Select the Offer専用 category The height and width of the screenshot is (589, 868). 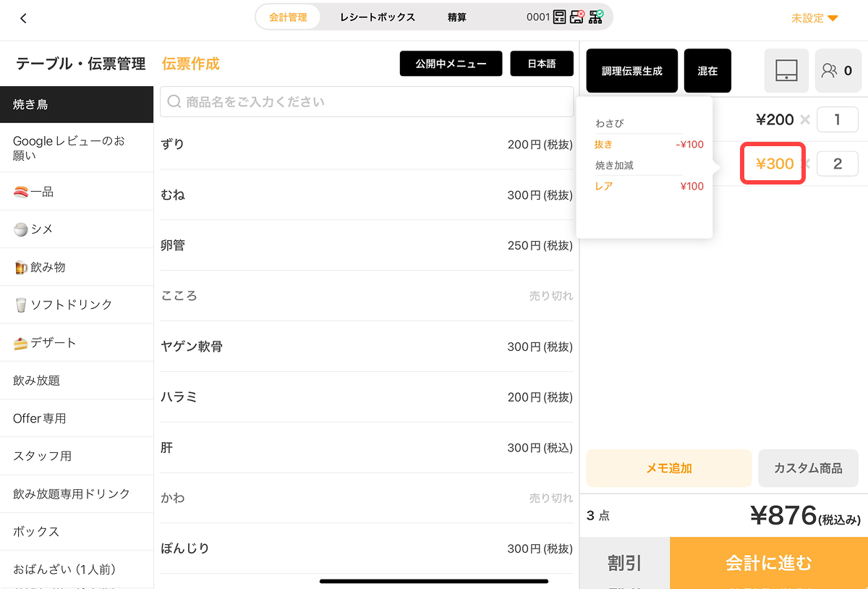click(77, 418)
